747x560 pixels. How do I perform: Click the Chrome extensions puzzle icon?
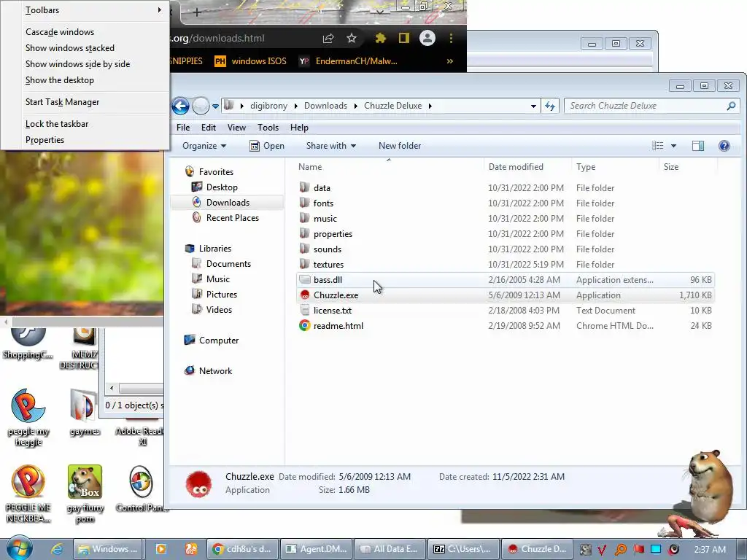380,38
